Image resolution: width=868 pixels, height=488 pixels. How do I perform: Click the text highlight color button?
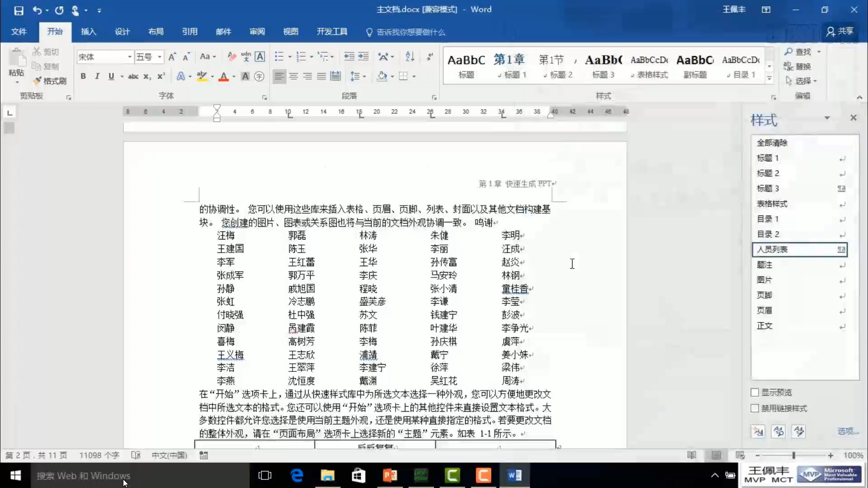(202, 76)
